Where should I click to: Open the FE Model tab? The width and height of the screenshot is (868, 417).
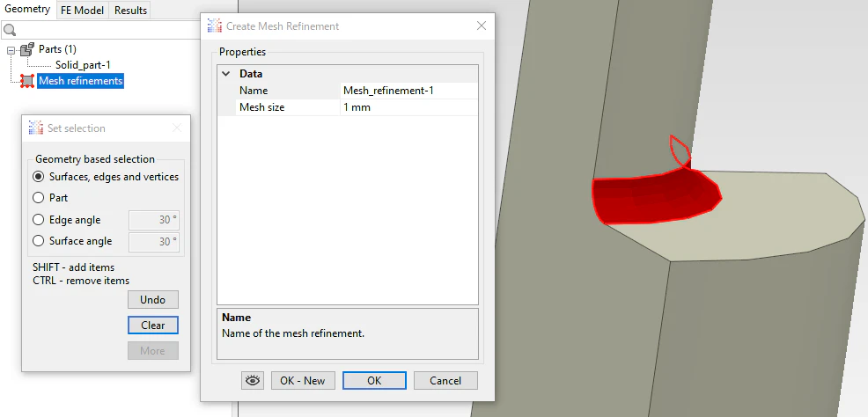[82, 10]
